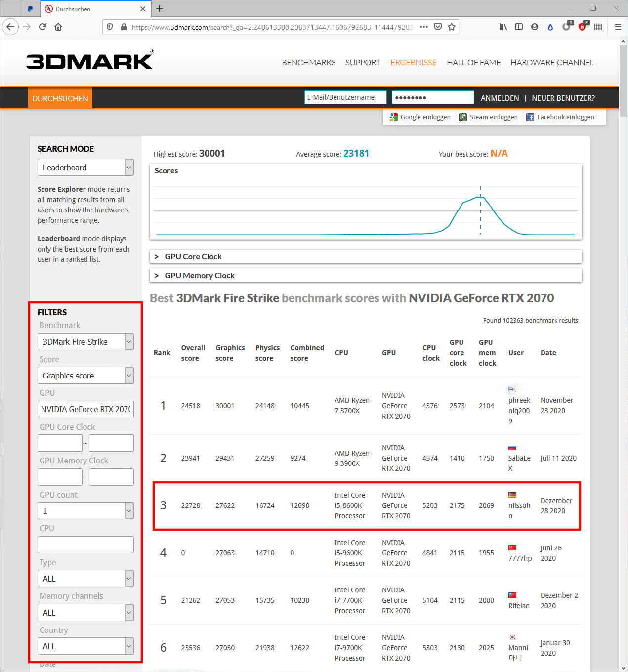Screen dimensions: 628x672
Task: Open the GPU count dropdown
Action: point(85,511)
